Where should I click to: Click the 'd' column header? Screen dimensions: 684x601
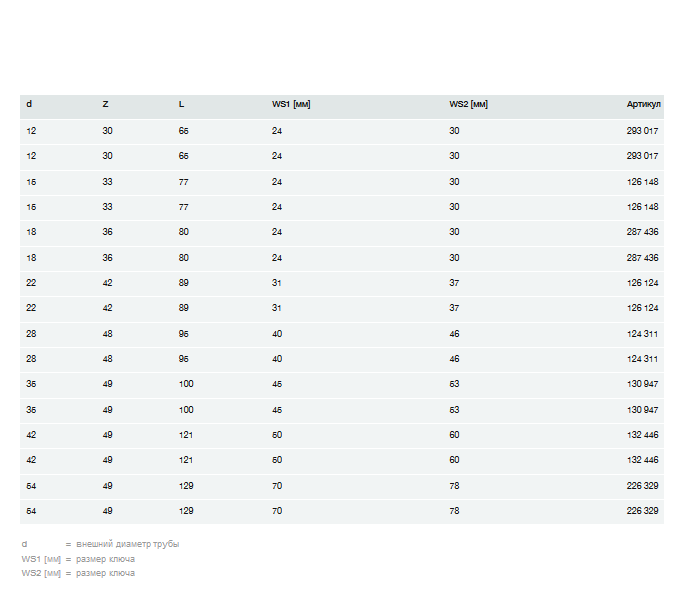coord(29,105)
